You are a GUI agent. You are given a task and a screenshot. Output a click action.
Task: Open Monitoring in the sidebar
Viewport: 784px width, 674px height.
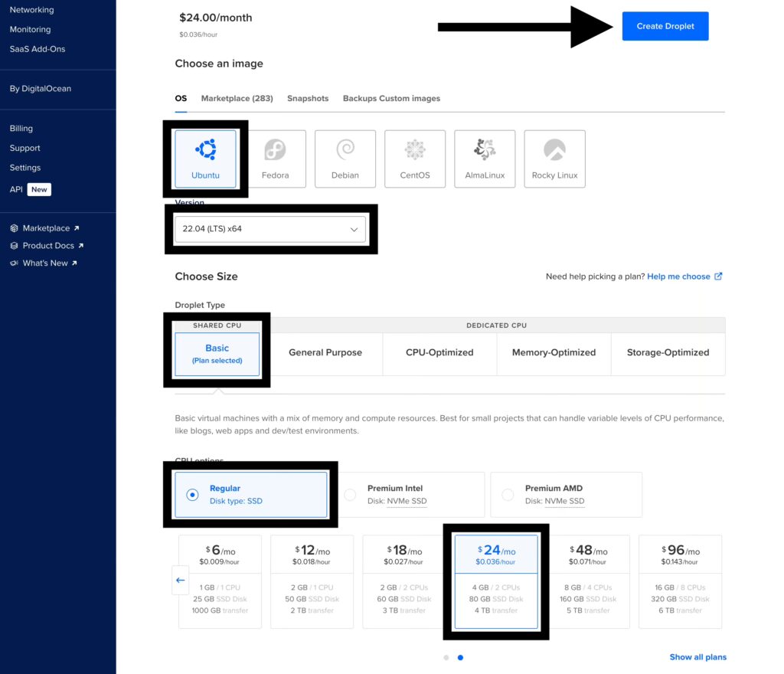pos(30,30)
